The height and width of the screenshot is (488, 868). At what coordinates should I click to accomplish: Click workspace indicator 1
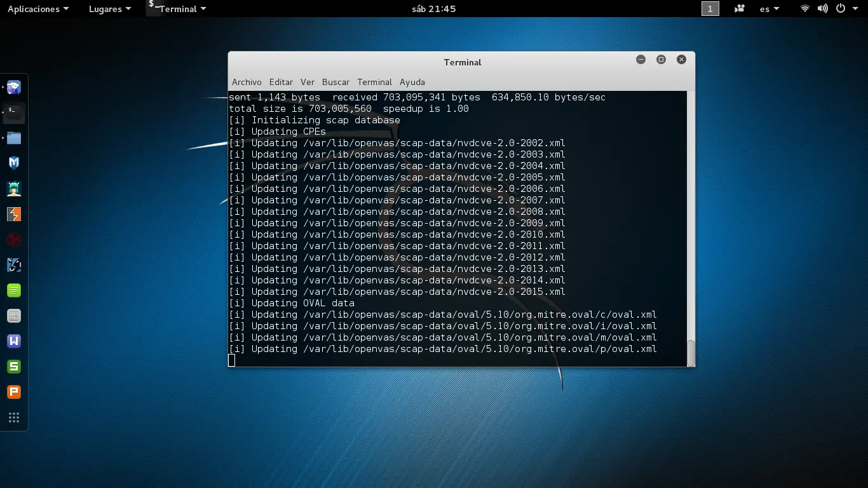[710, 9]
